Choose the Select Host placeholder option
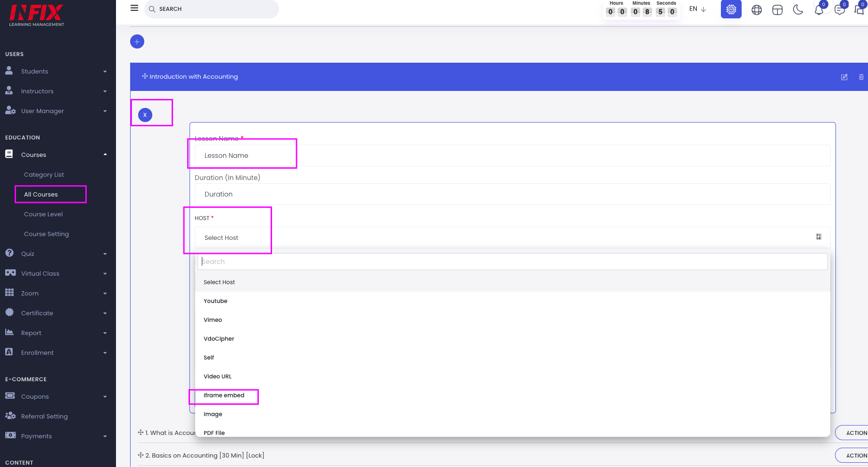This screenshot has height=467, width=868. click(x=513, y=282)
